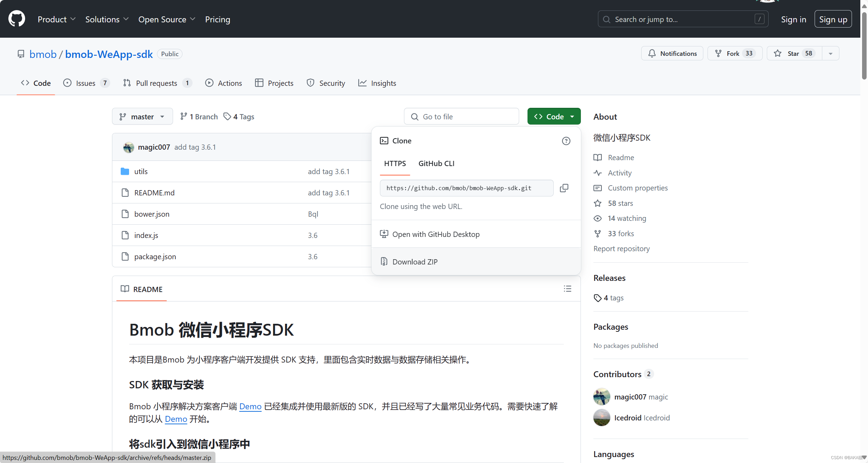Switch to the GitHub CLI tab
The image size is (868, 463).
click(x=436, y=163)
